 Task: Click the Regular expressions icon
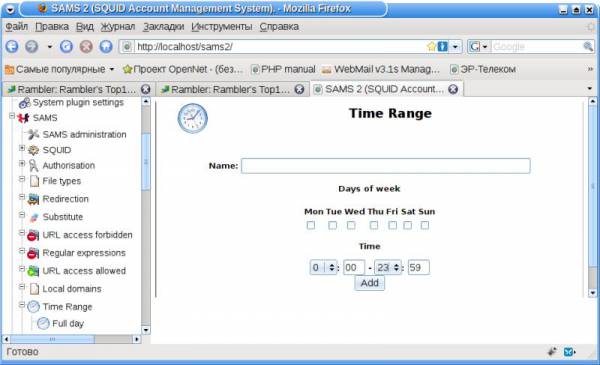[x=33, y=253]
